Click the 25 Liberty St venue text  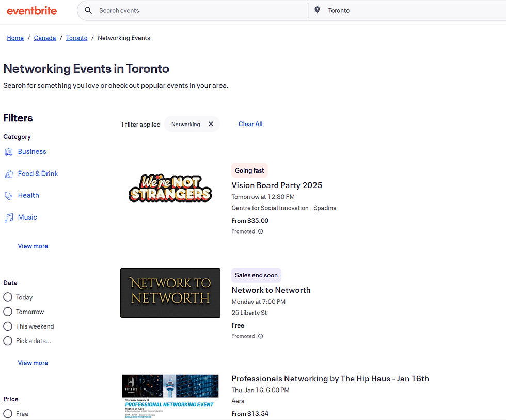(x=249, y=313)
